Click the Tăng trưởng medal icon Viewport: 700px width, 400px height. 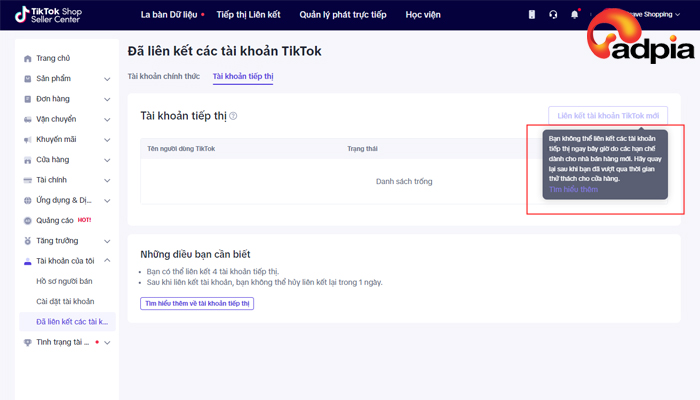pos(28,241)
